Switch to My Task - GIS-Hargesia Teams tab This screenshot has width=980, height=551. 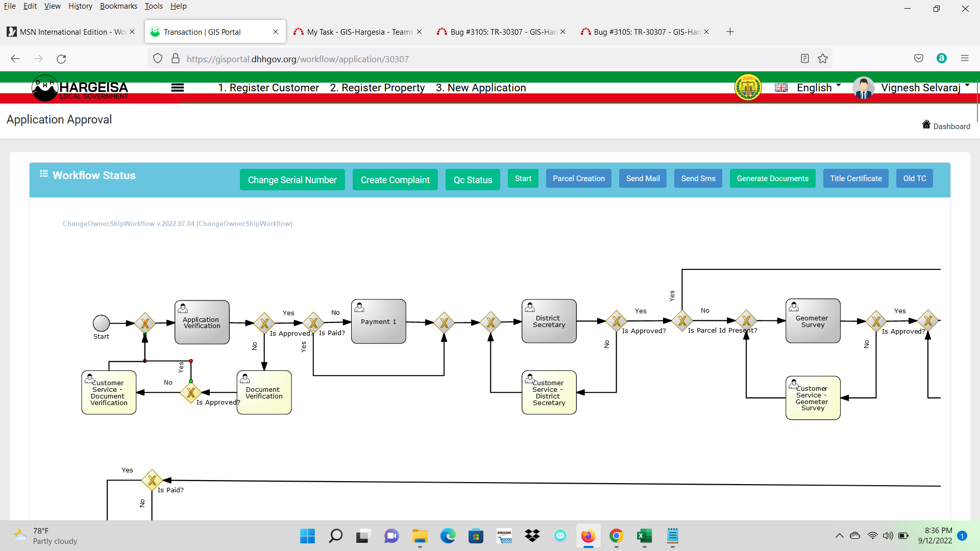(357, 32)
